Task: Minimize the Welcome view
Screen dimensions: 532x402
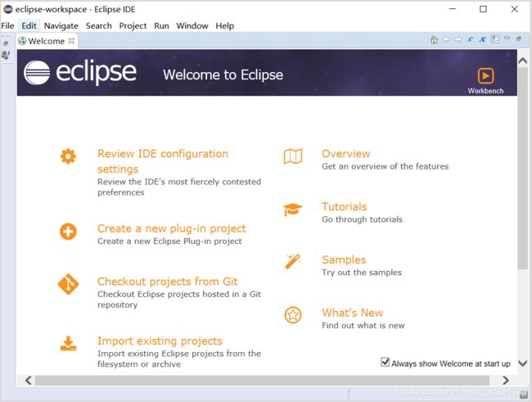Action: click(507, 38)
